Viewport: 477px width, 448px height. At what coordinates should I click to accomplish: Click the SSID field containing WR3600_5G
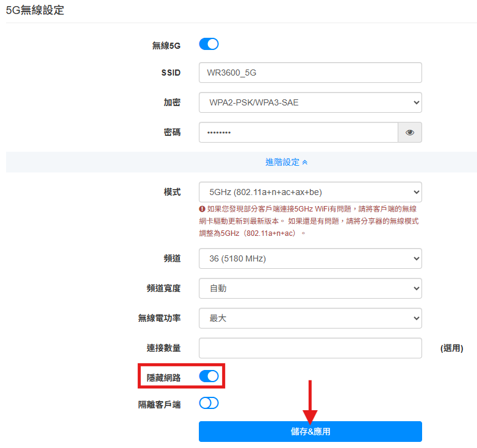pos(310,73)
